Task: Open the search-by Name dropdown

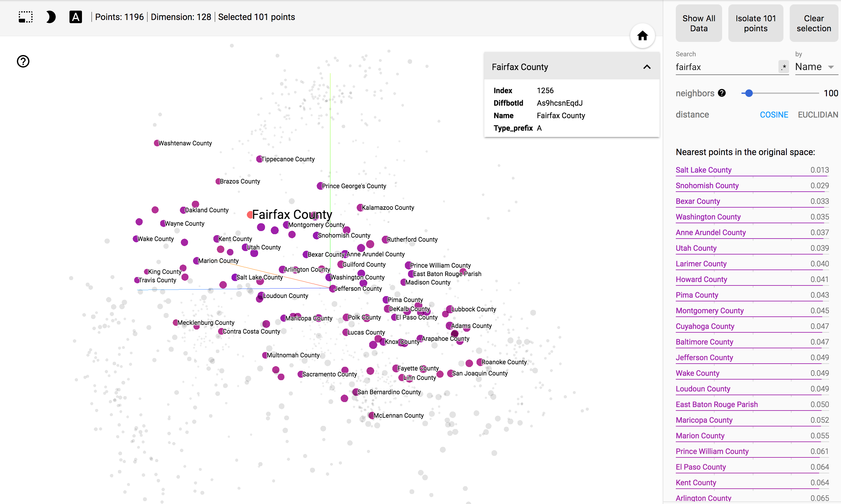Action: tap(816, 67)
